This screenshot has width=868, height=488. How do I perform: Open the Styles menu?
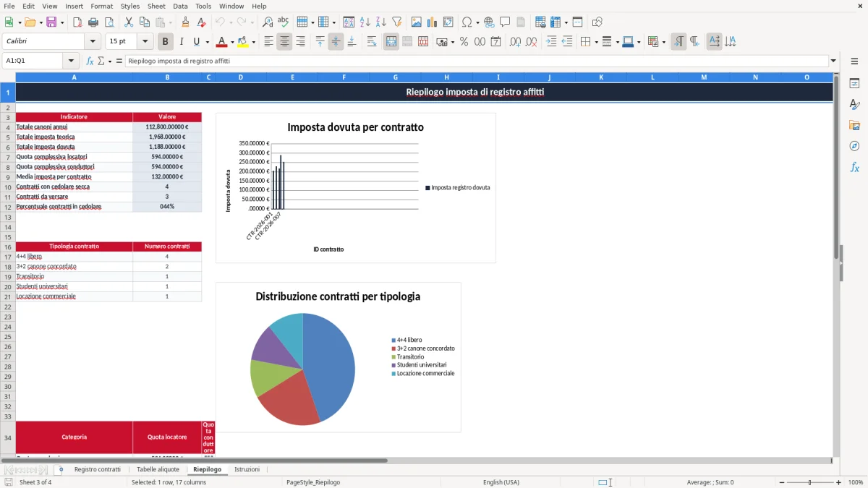tap(130, 6)
